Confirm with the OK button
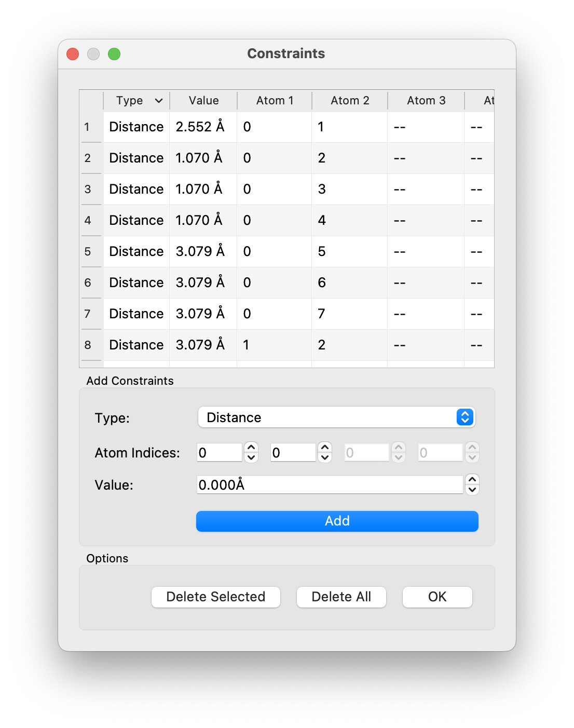Screen dimensions: 574x728 (x=438, y=597)
